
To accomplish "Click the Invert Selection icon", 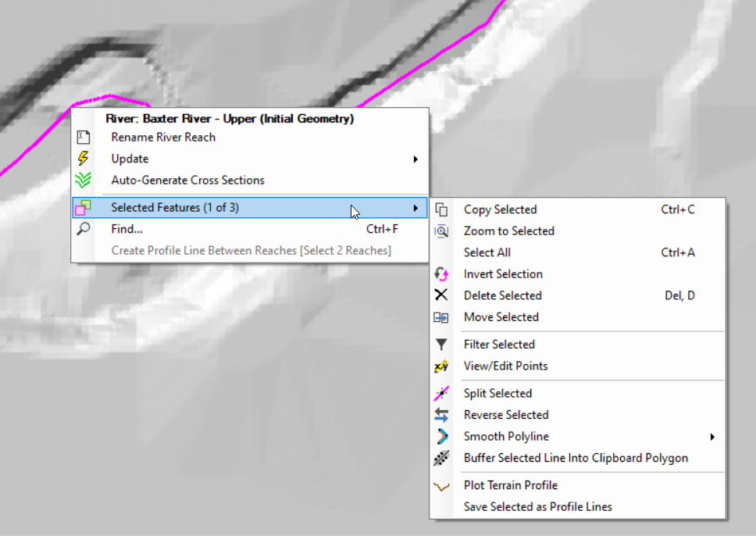I will (x=441, y=274).
